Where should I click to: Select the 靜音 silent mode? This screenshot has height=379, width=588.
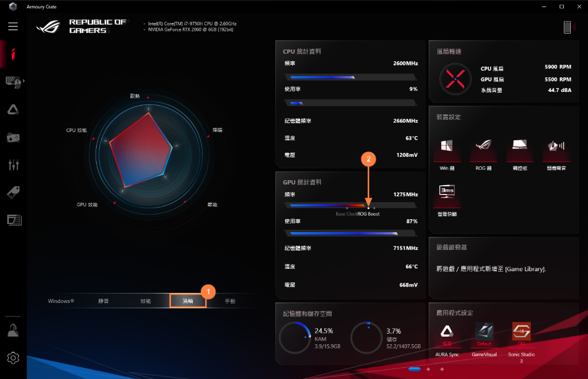tap(103, 301)
